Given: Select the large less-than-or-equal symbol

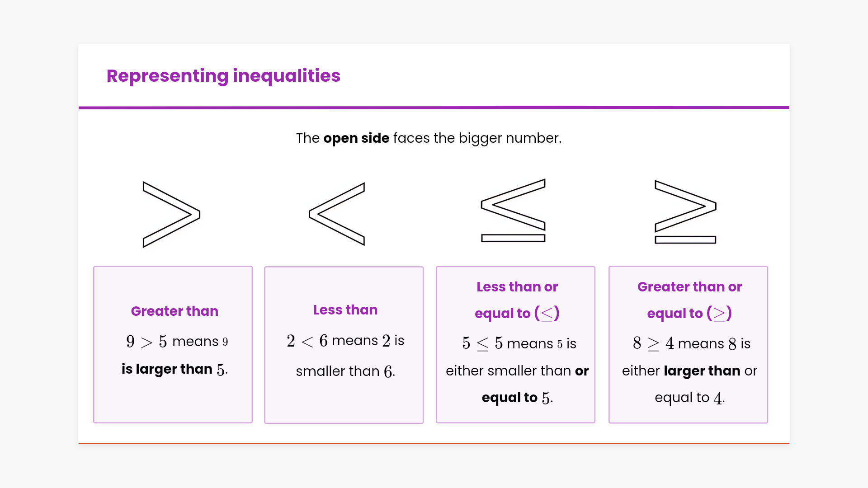Looking at the screenshot, I should [513, 210].
